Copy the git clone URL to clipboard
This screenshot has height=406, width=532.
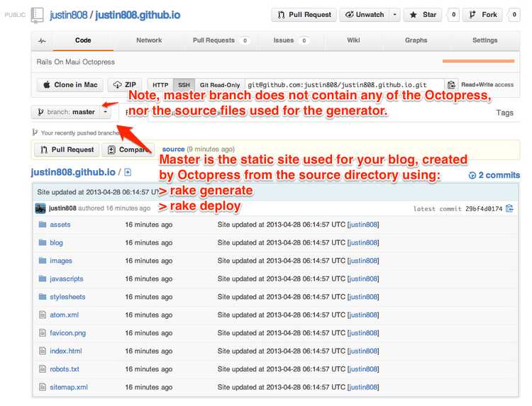click(453, 85)
